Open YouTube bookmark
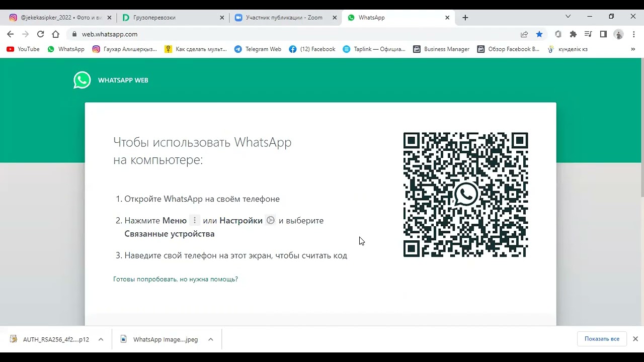Viewport: 644px width, 362px height. click(x=23, y=49)
